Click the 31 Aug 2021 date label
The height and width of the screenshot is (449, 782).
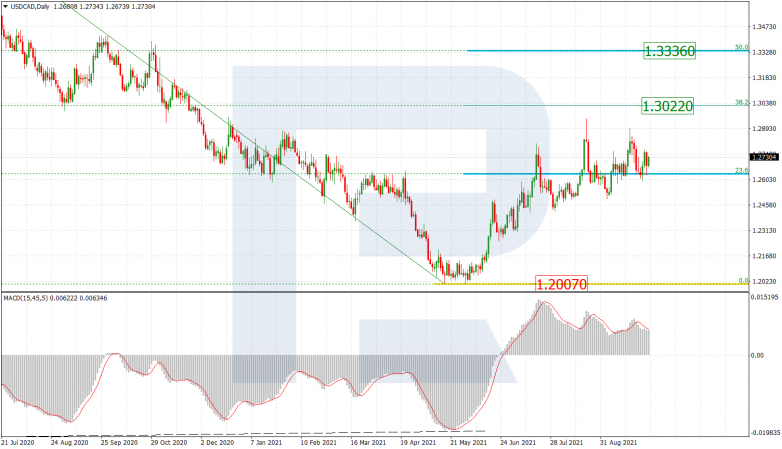618,443
